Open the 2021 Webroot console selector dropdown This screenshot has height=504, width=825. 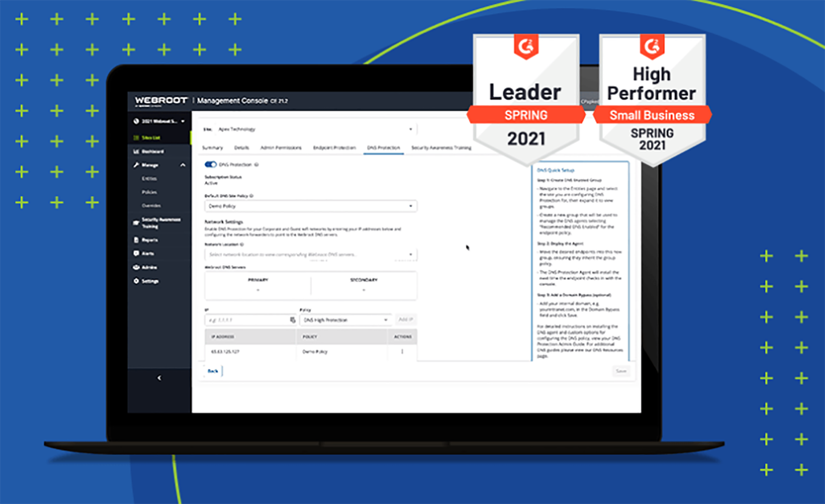(159, 121)
